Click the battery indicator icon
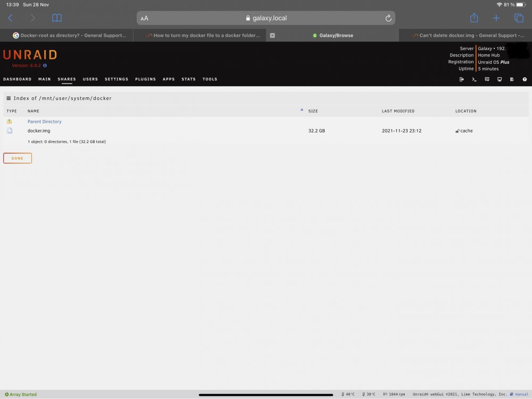The width and height of the screenshot is (532, 399). point(521,4)
